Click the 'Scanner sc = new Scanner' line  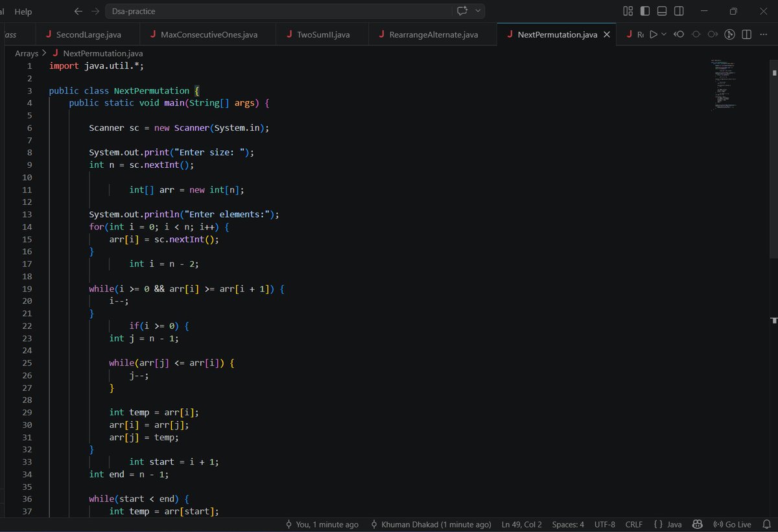click(x=179, y=128)
